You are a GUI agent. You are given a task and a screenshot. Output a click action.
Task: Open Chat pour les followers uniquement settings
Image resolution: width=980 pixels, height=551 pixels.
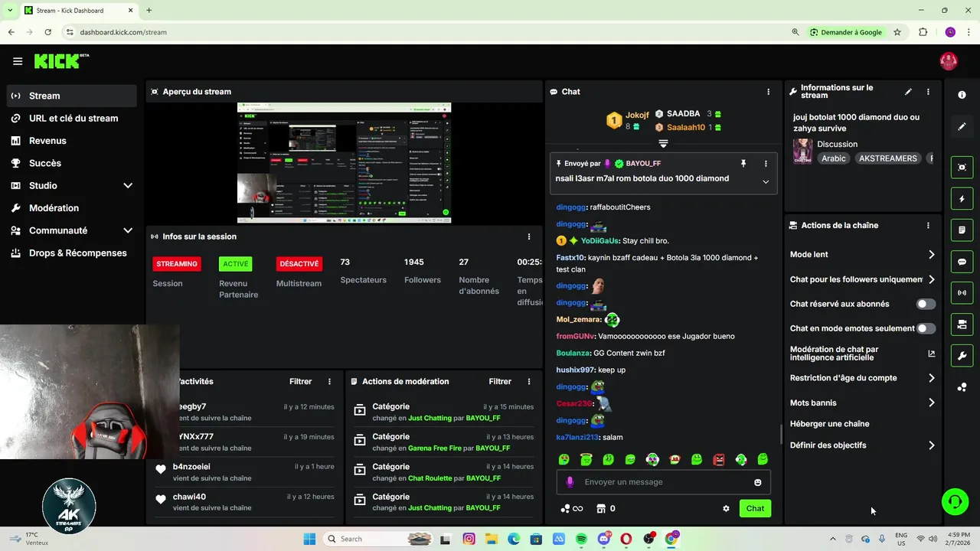tap(863, 279)
